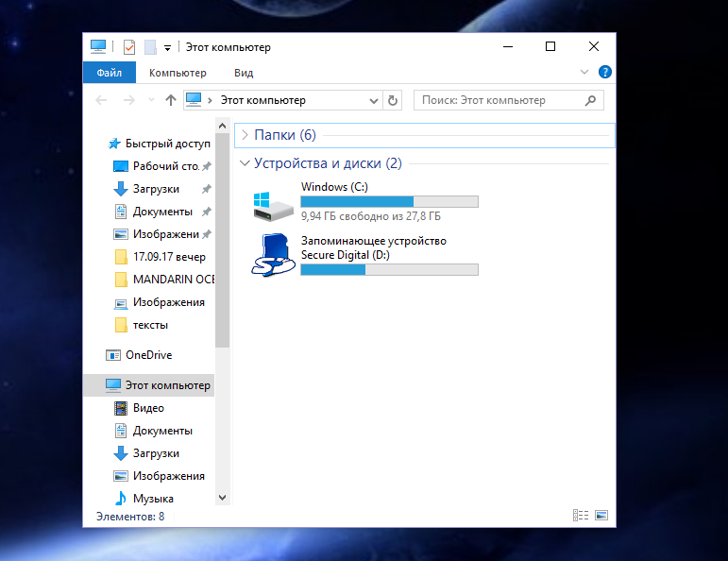This screenshot has width=728, height=561.
Task: Collapse the Устройства и диски (2) group
Action: pos(245,163)
